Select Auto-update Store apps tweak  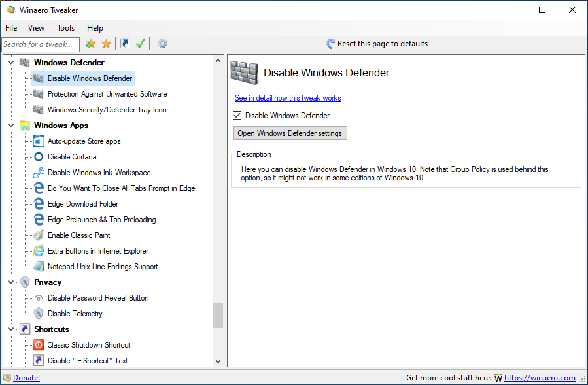pyautogui.click(x=84, y=141)
